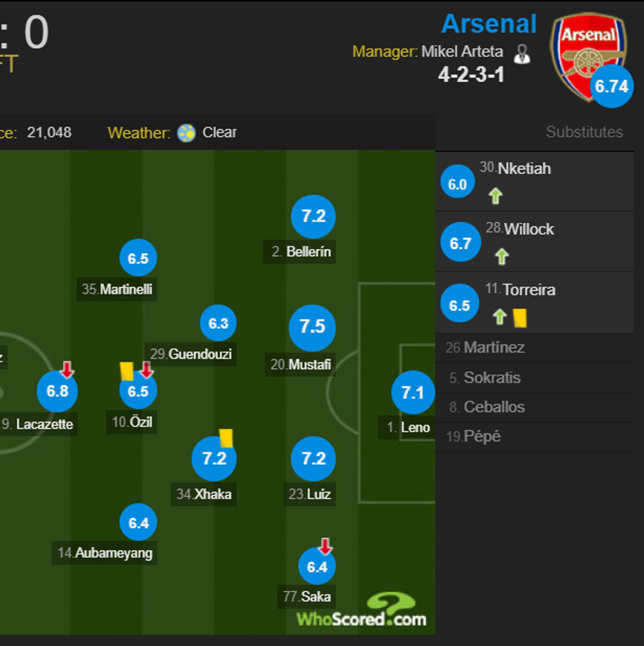
Task: Click the green substitution-in arrow under Nketiah
Action: [x=496, y=195]
